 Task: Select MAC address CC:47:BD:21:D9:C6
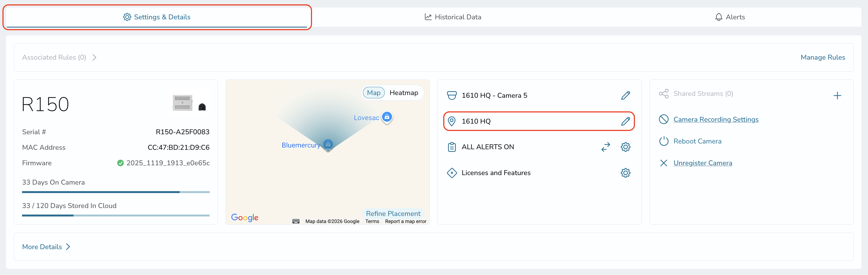(178, 147)
